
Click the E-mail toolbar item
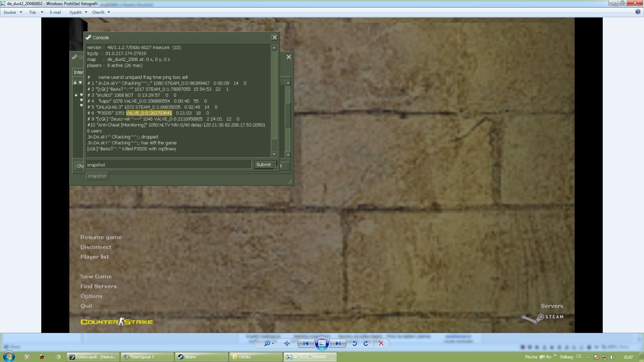click(x=55, y=12)
